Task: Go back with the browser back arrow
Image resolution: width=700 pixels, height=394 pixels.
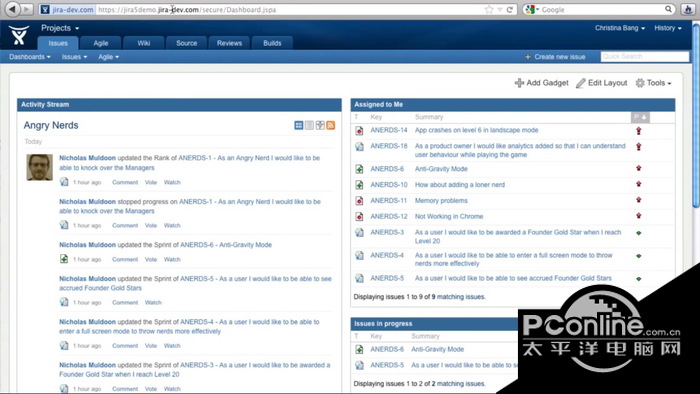Action: (x=13, y=9)
